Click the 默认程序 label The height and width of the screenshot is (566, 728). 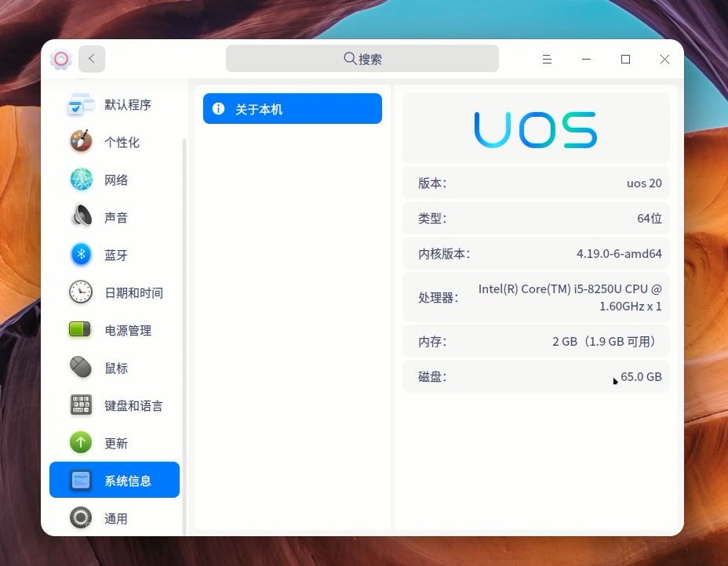pyautogui.click(x=128, y=105)
